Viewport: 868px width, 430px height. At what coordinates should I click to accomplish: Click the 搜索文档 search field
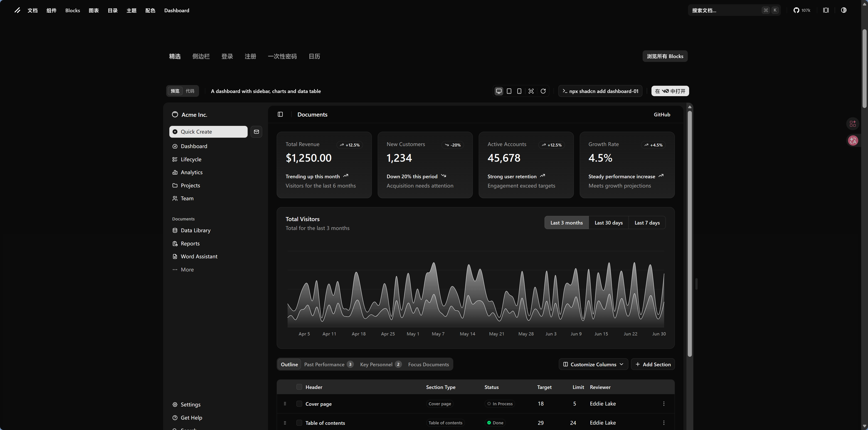tap(725, 10)
